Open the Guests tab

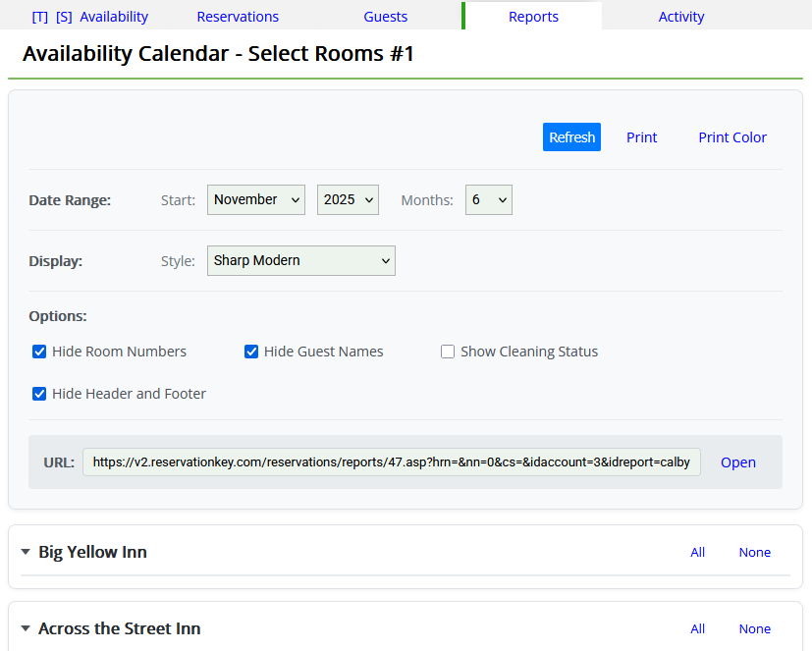coord(386,17)
